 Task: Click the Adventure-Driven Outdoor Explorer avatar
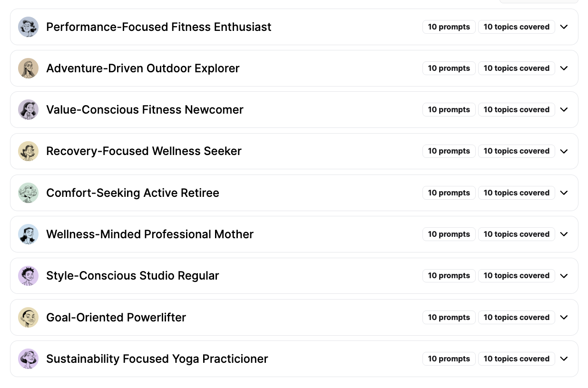[28, 68]
